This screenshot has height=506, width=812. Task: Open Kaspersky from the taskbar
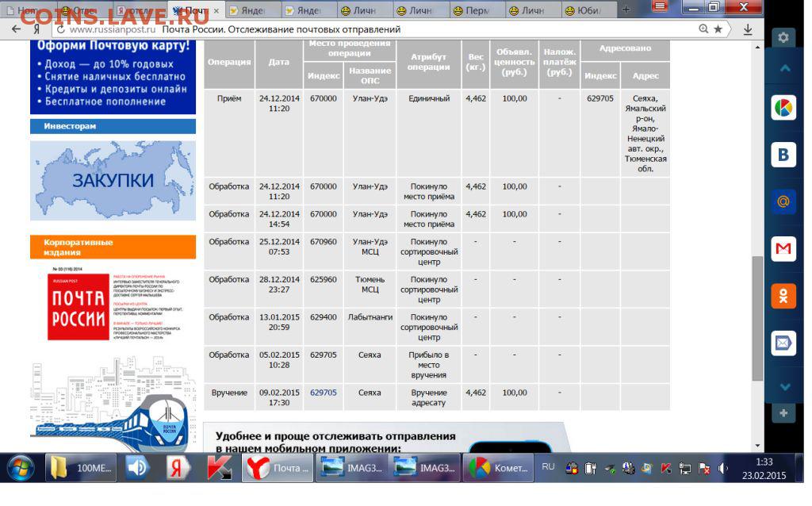click(219, 468)
